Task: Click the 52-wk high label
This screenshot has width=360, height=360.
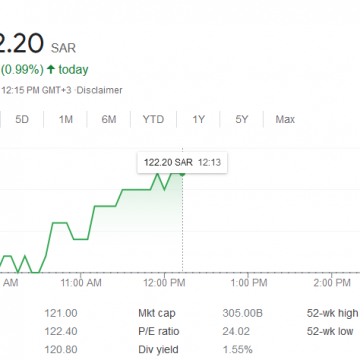Action: (x=332, y=313)
